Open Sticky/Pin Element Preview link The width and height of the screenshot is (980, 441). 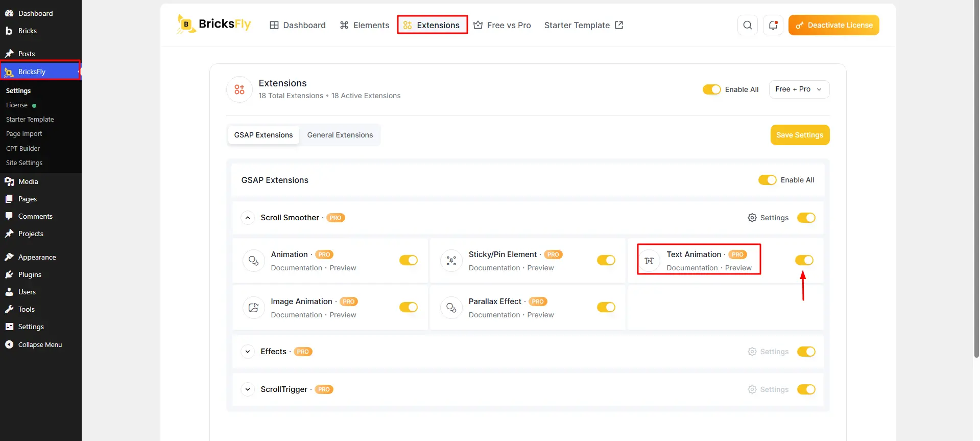point(540,268)
